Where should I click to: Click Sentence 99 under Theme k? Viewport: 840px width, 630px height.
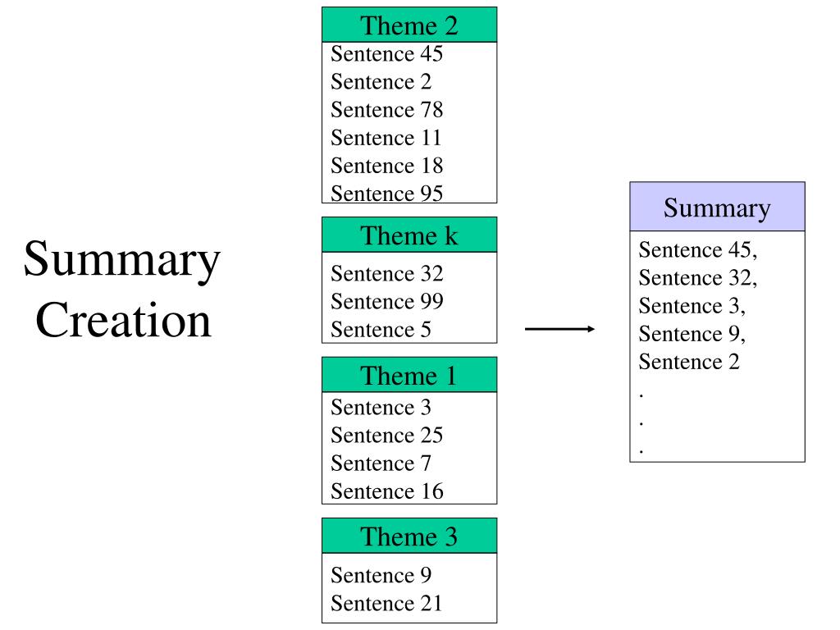[x=387, y=302]
